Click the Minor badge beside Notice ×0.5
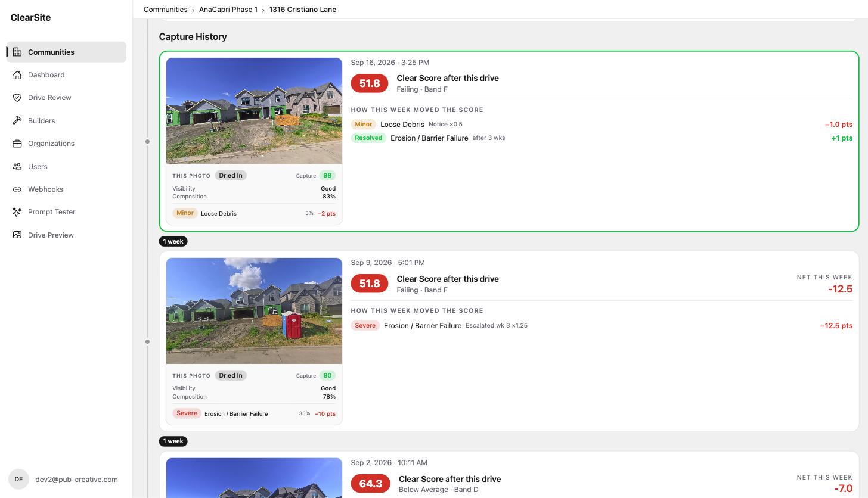The image size is (868, 498). tap(363, 125)
